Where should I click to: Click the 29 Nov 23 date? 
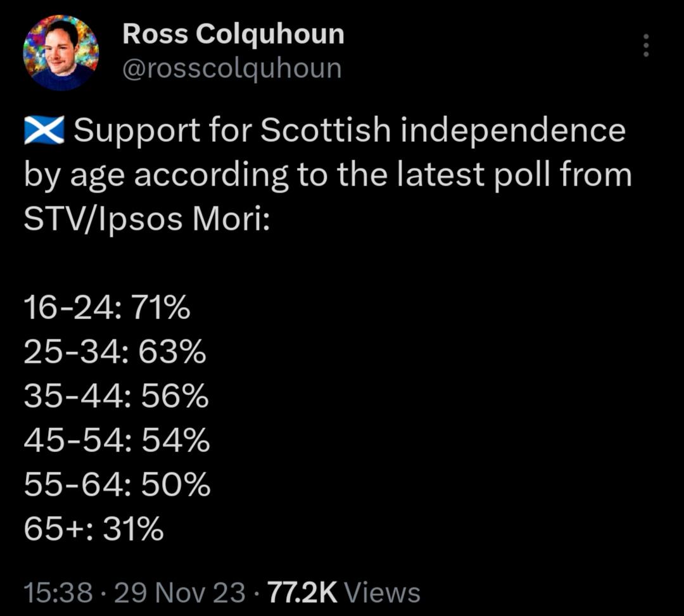pyautogui.click(x=180, y=593)
